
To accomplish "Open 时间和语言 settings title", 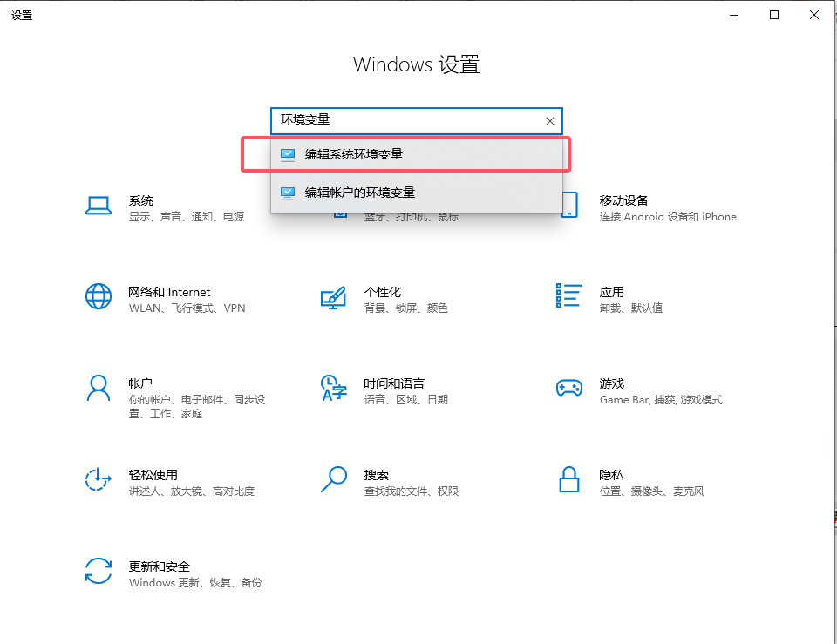I will point(394,383).
